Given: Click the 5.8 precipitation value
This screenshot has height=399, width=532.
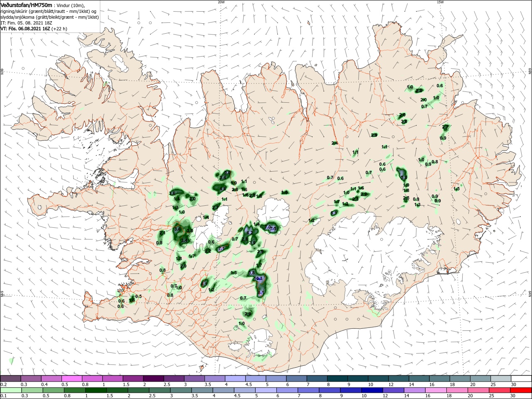Looking at the screenshot, I should (251, 273).
